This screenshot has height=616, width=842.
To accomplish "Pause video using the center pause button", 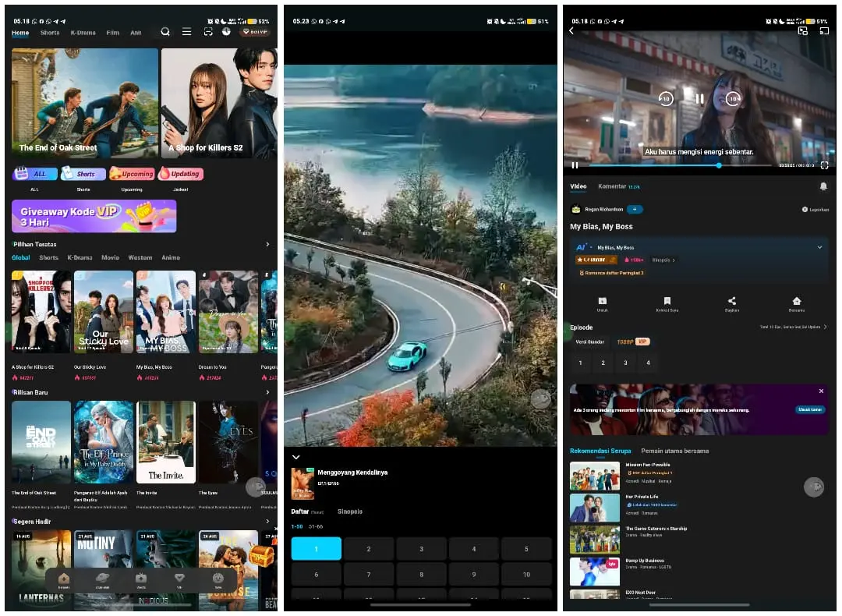I will tap(699, 99).
